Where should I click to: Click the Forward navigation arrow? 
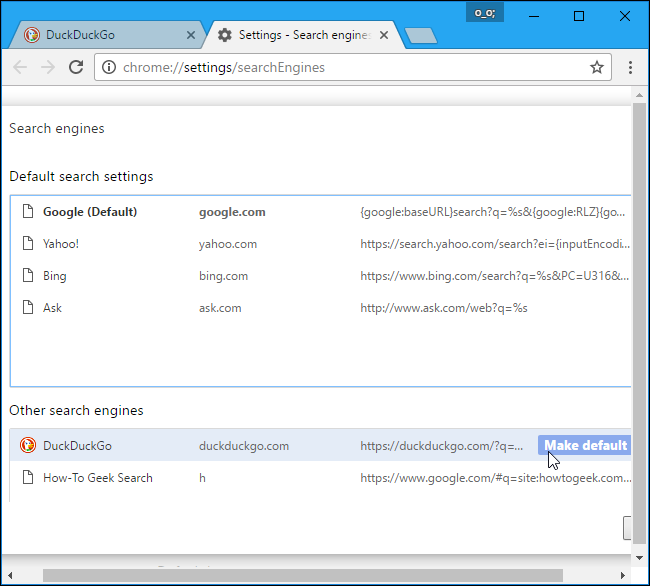click(x=48, y=67)
